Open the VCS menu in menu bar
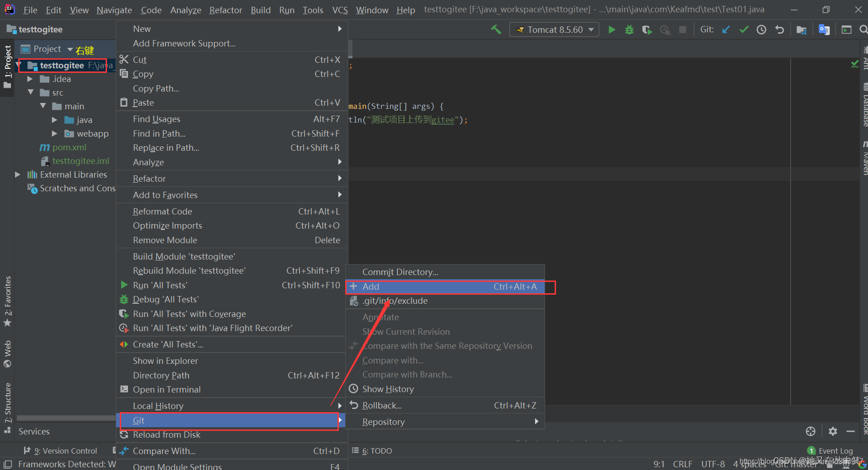Image resolution: width=868 pixels, height=470 pixels. pyautogui.click(x=340, y=10)
